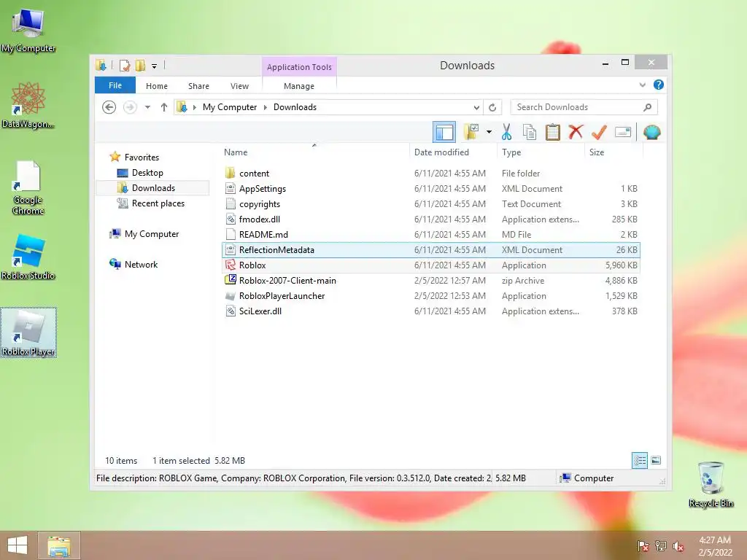Image resolution: width=747 pixels, height=560 pixels.
Task: Click the Rename icon in toolbar
Action: coord(623,132)
